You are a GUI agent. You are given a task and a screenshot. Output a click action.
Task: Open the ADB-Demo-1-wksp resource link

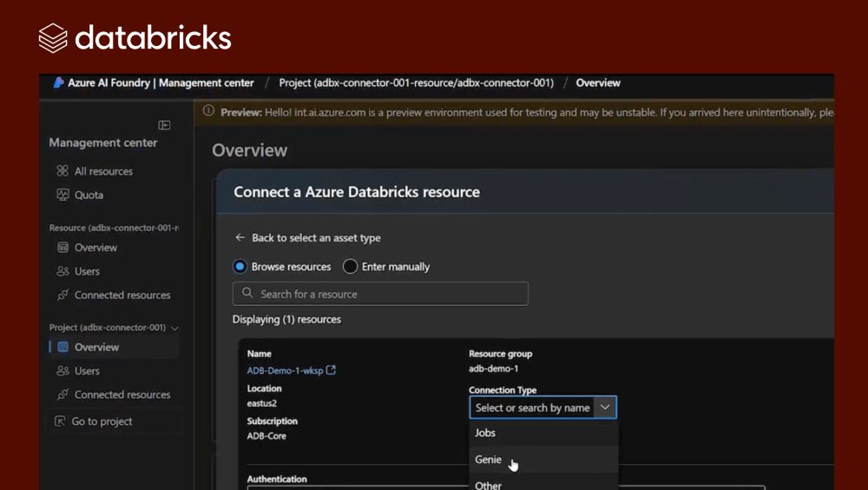click(x=285, y=371)
